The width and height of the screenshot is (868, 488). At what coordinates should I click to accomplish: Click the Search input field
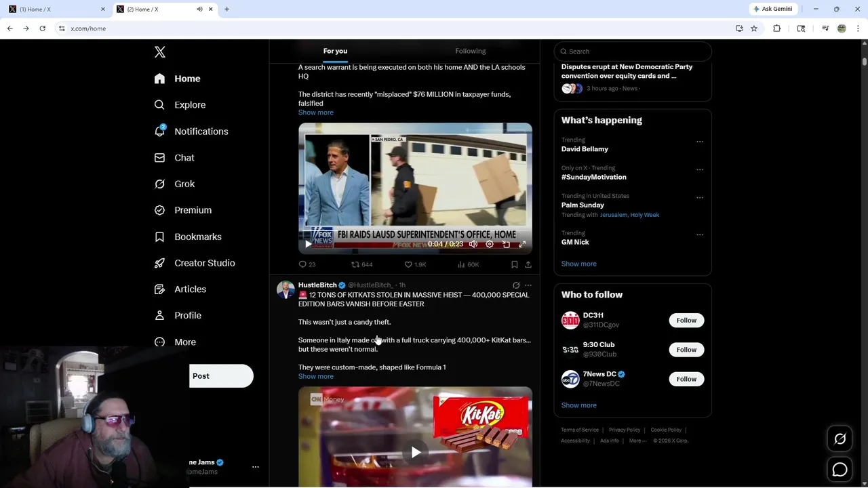click(x=633, y=52)
